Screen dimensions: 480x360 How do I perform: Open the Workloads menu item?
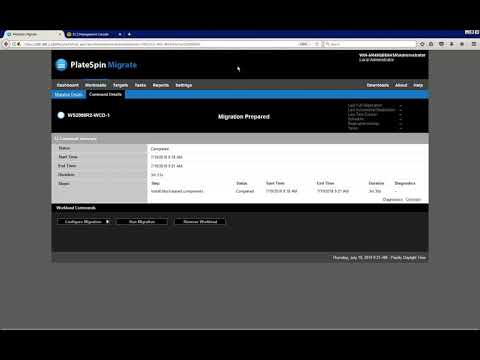pos(95,85)
